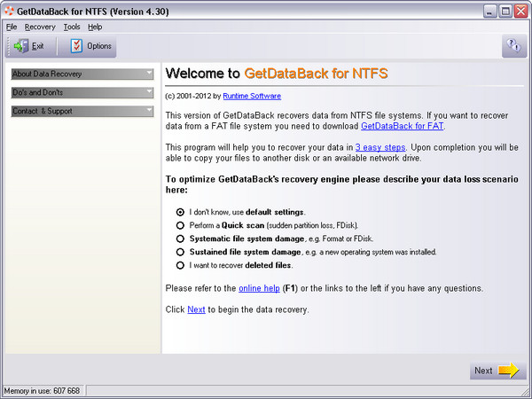Open the Help menu
The height and width of the screenshot is (399, 532).
[x=95, y=27]
